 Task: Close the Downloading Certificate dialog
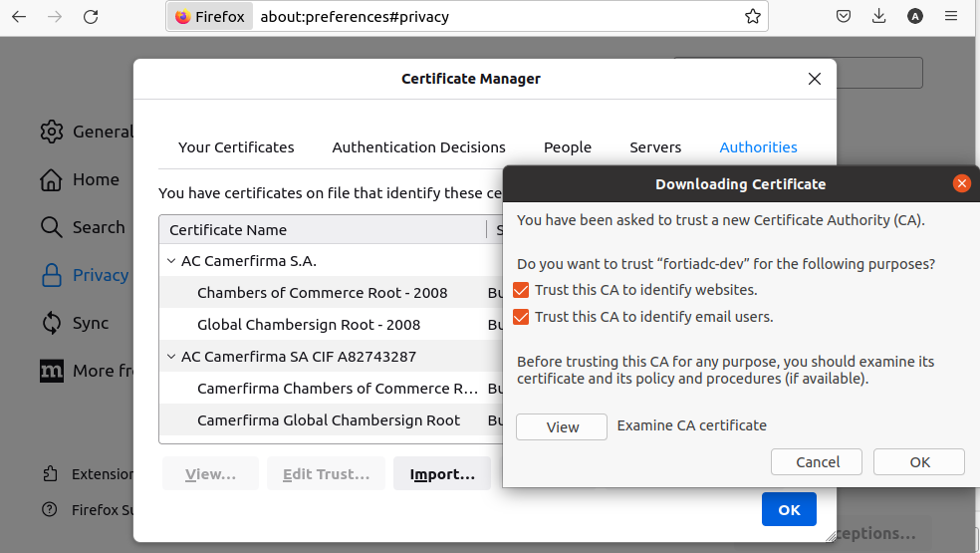(961, 183)
